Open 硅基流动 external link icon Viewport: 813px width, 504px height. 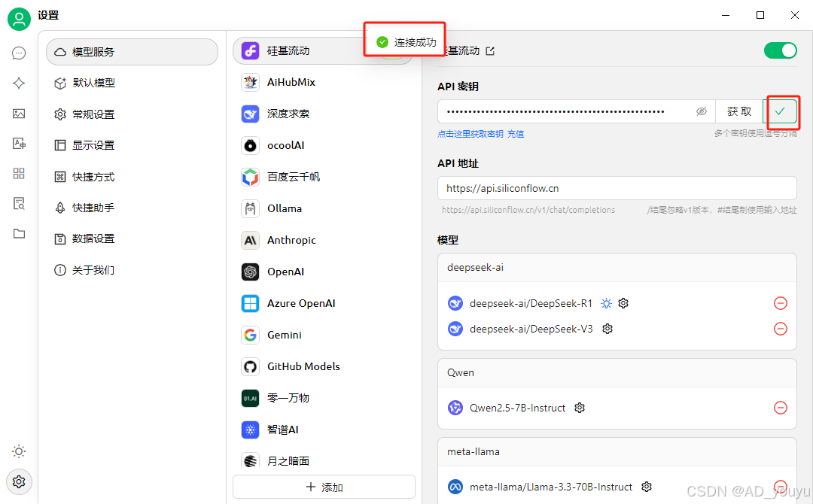[x=490, y=50]
